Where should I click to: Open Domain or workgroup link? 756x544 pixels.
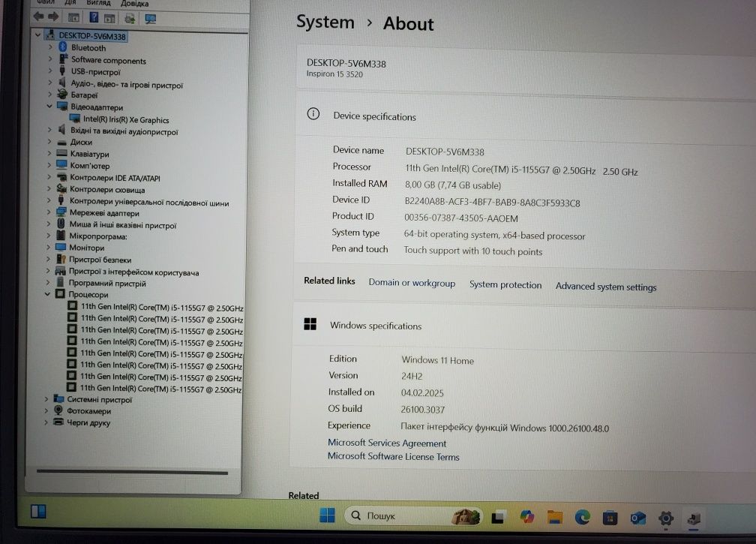coord(412,283)
